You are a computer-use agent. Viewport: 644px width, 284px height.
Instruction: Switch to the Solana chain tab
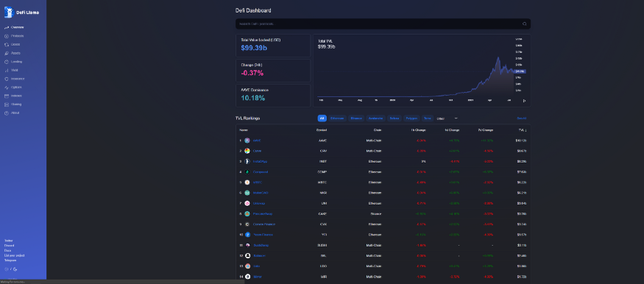point(394,118)
